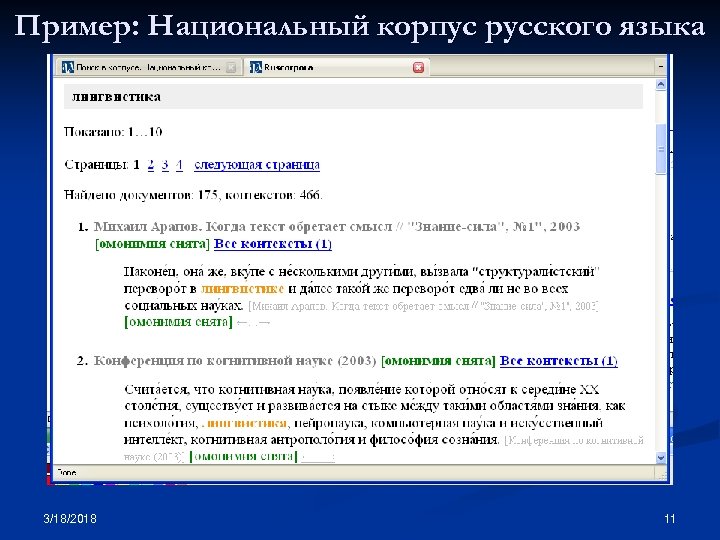The width and height of the screenshot is (720, 540).
Task: Click the slide title 'Пример: Национальный корпус'
Action: [x=360, y=26]
